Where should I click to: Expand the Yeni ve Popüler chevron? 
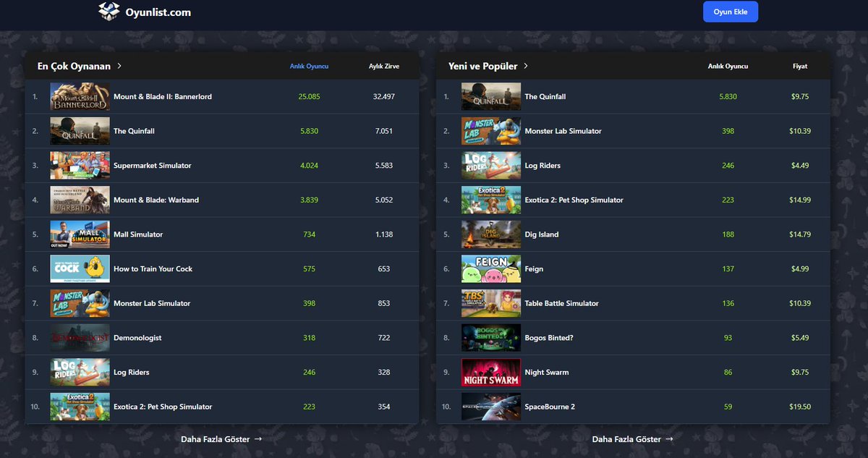(x=526, y=66)
